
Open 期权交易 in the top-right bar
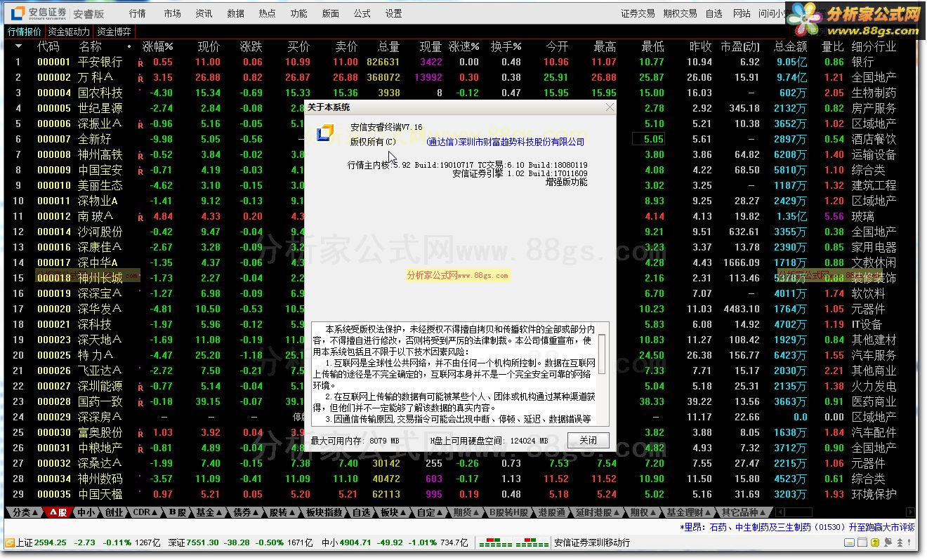pos(680,13)
